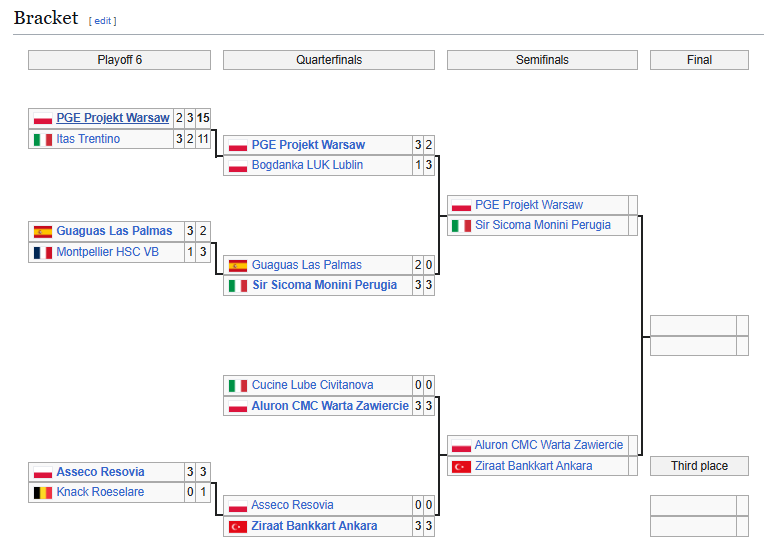This screenshot has width=764, height=560.
Task: Click the Third place header box
Action: [x=699, y=466]
